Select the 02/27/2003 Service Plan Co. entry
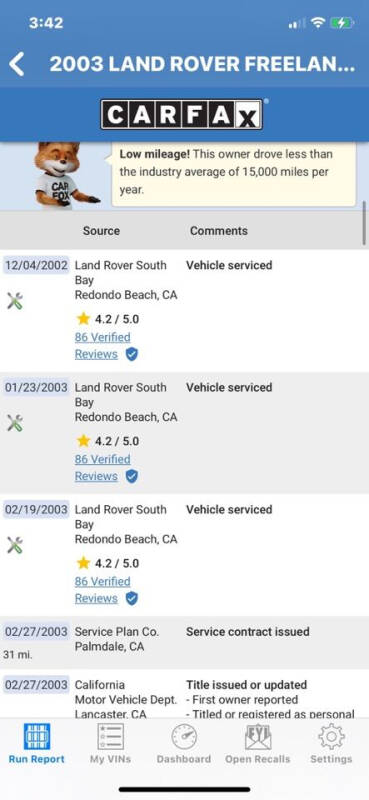The height and width of the screenshot is (800, 369). point(184,643)
